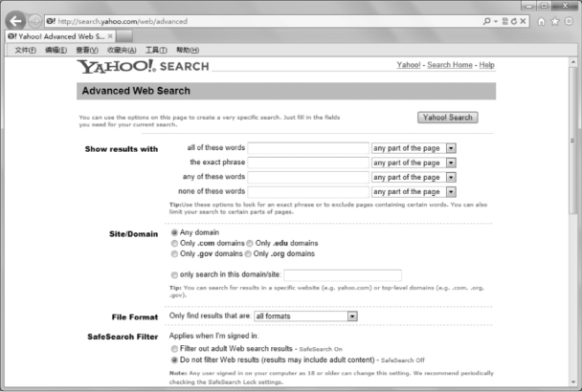Click the scrollbar up arrow
The width and height of the screenshot is (582, 392).
click(x=573, y=62)
